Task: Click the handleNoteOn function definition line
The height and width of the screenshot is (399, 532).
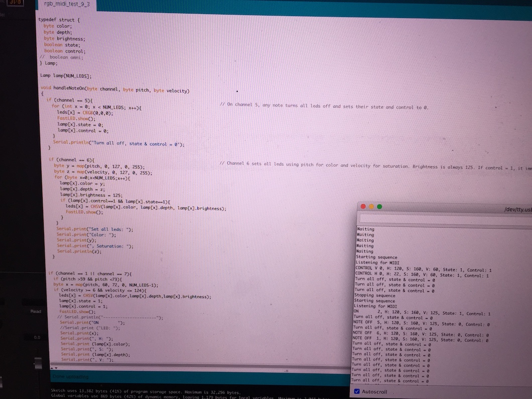Action: pos(114,90)
